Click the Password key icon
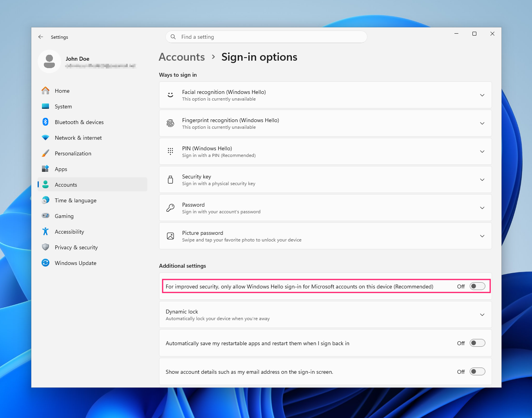The height and width of the screenshot is (418, 532). click(x=170, y=208)
